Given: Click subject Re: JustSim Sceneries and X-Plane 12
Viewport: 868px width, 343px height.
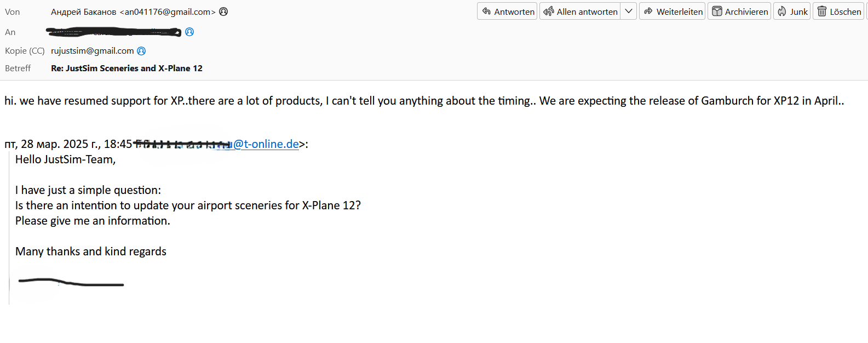Looking at the screenshot, I should (x=127, y=68).
